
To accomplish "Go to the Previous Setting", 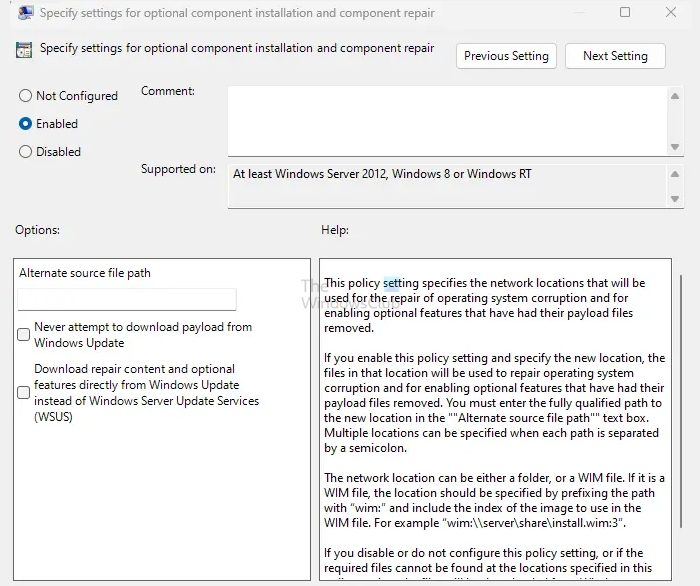I will [x=507, y=56].
